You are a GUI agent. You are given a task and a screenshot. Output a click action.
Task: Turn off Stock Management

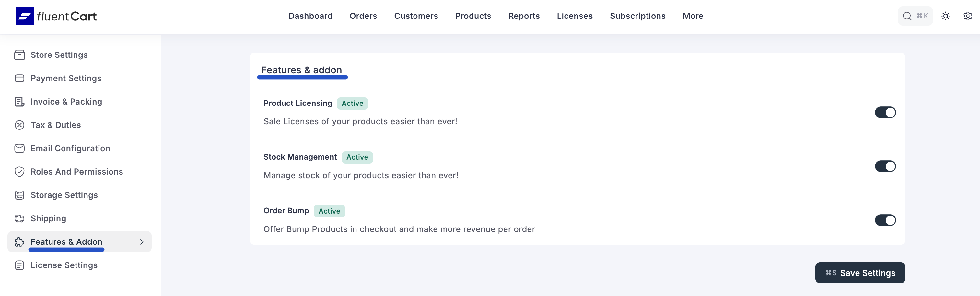[x=885, y=166]
